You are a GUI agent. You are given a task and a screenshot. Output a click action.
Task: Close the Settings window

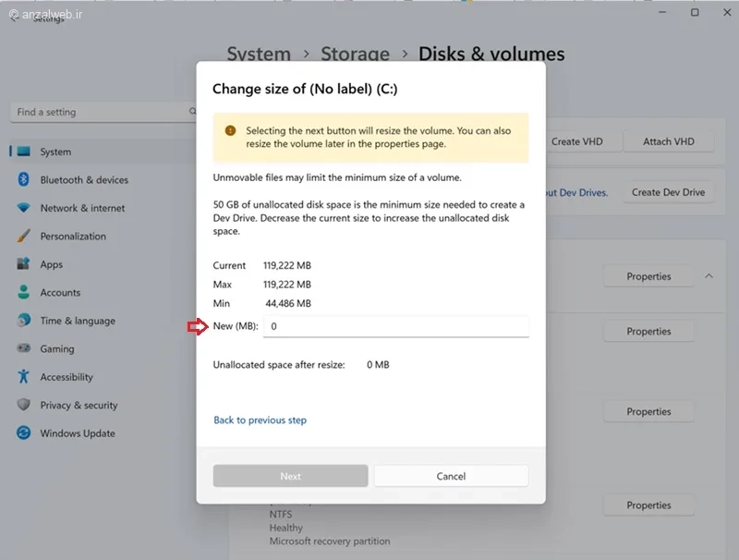click(727, 12)
